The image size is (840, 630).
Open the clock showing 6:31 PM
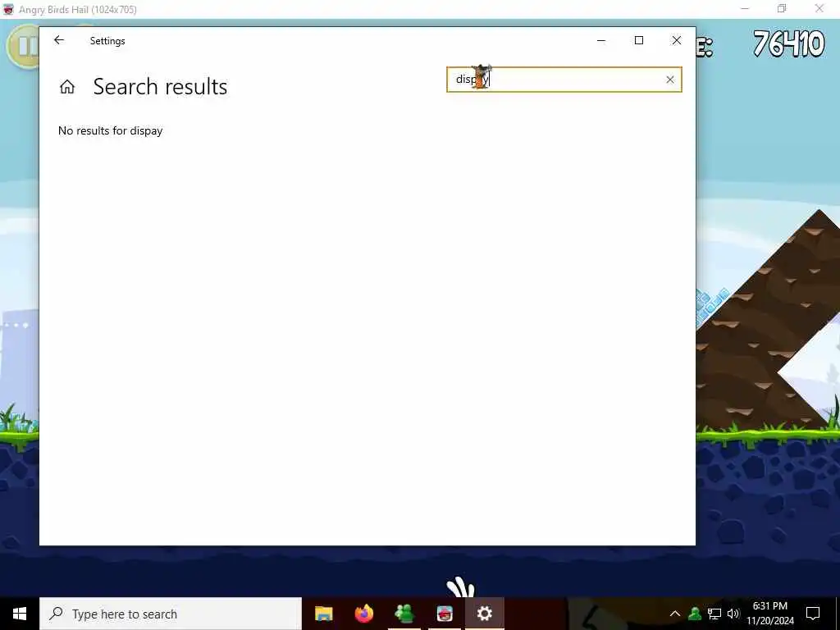[770, 614]
